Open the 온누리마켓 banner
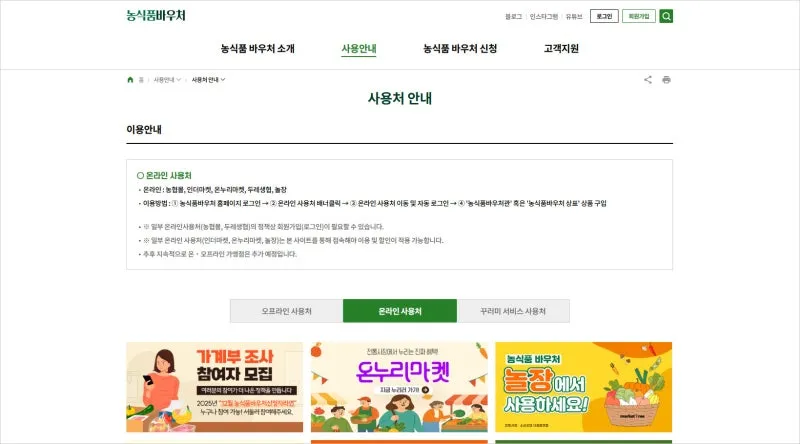Viewport: 800px width, 444px height. (399, 387)
